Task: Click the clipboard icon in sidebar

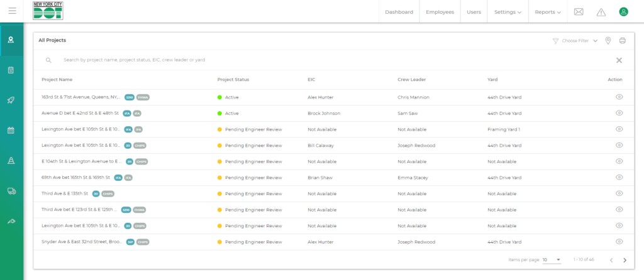Action: tap(11, 70)
